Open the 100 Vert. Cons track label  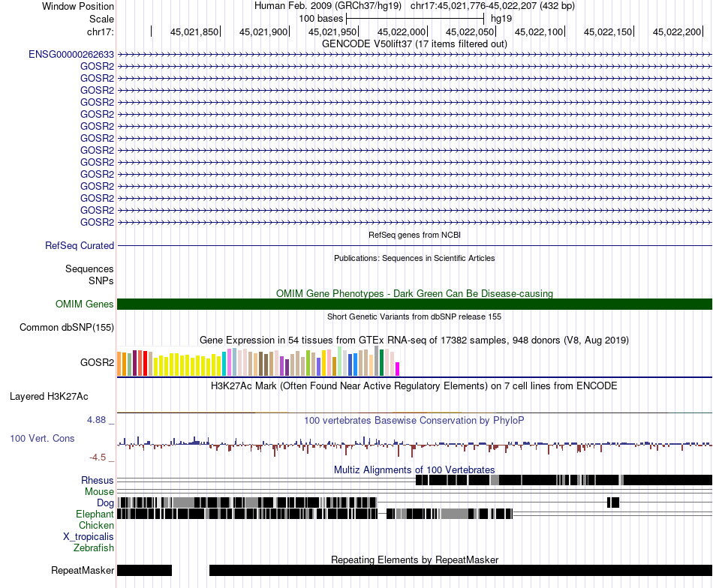point(42,439)
